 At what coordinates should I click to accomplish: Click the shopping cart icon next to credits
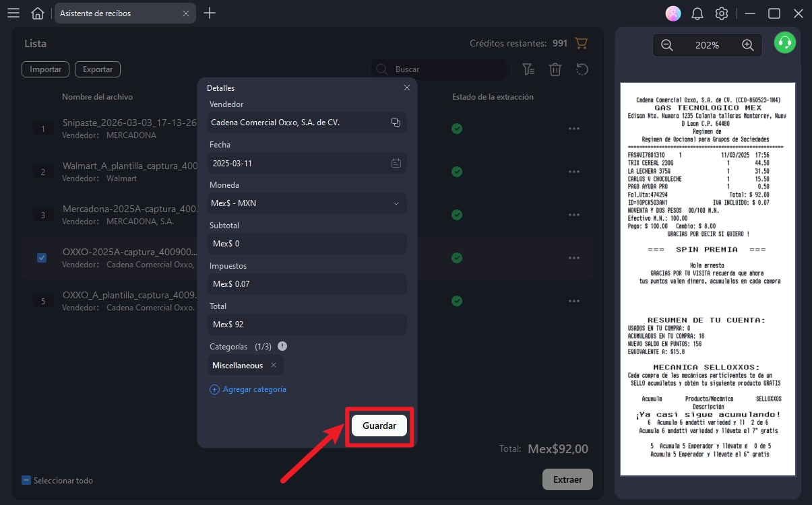pyautogui.click(x=580, y=42)
